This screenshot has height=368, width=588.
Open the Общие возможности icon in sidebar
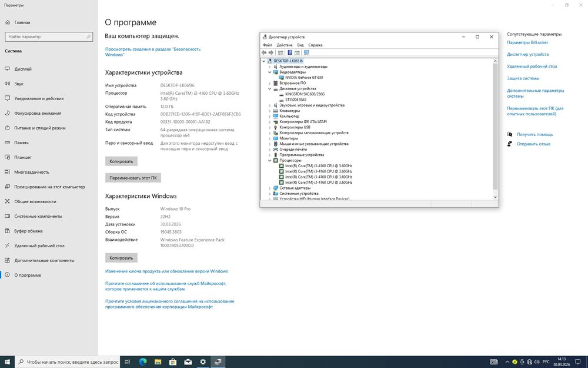[x=7, y=201]
